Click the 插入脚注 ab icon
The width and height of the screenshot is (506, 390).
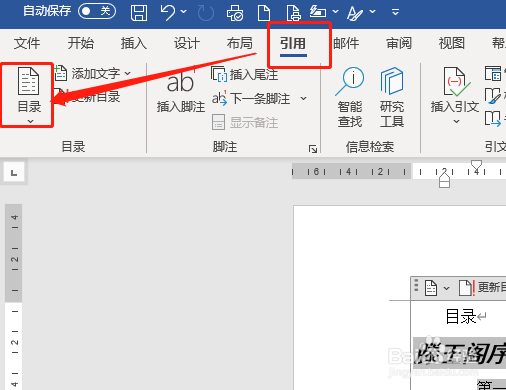click(180, 91)
